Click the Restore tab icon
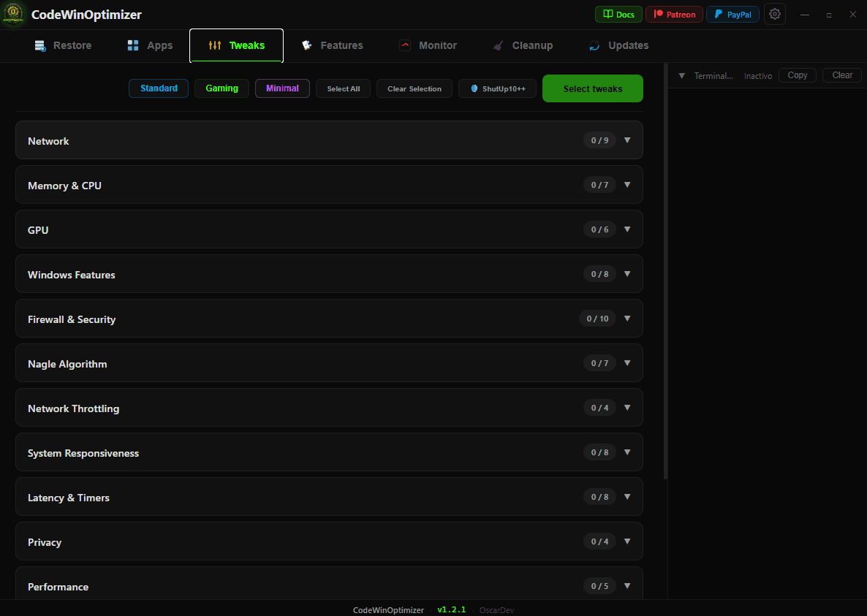Viewport: 867px width, 616px height. [40, 46]
